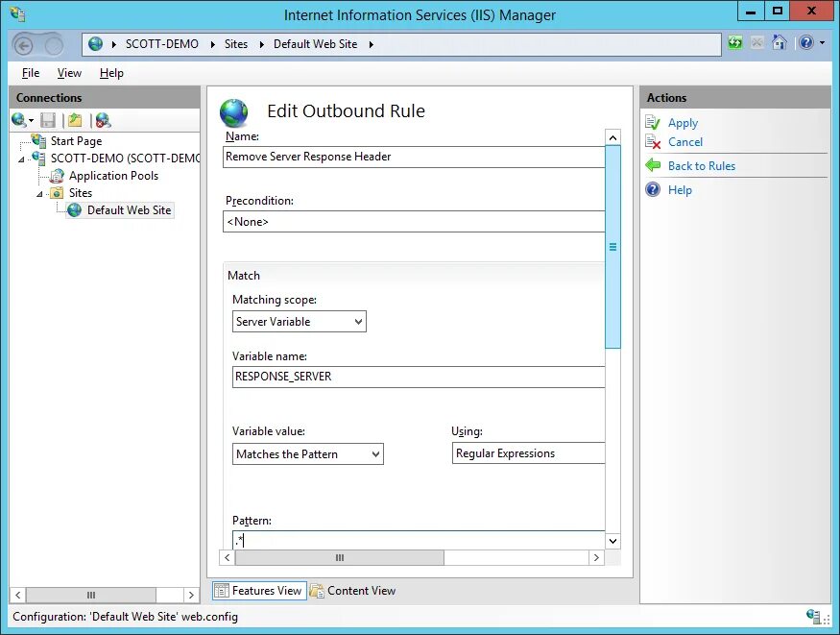This screenshot has height=635, width=840.
Task: Click SCOTT-DEMO in the address breadcrumb
Action: [x=162, y=44]
